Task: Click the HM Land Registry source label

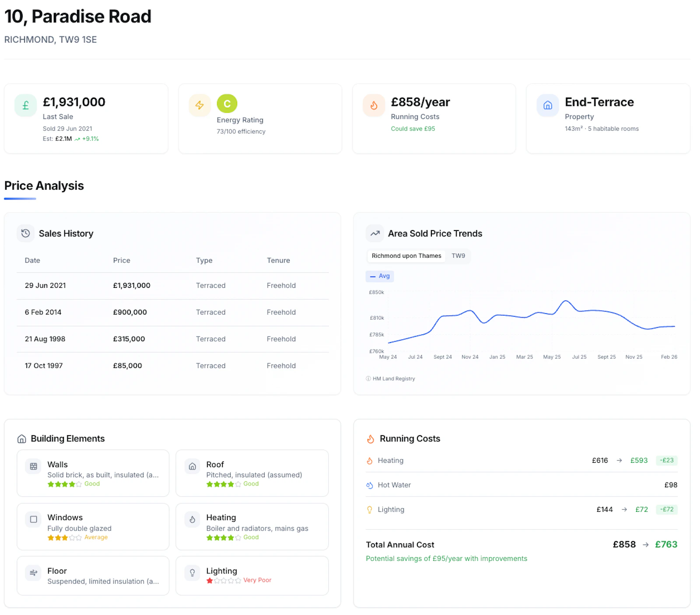Action: point(394,379)
